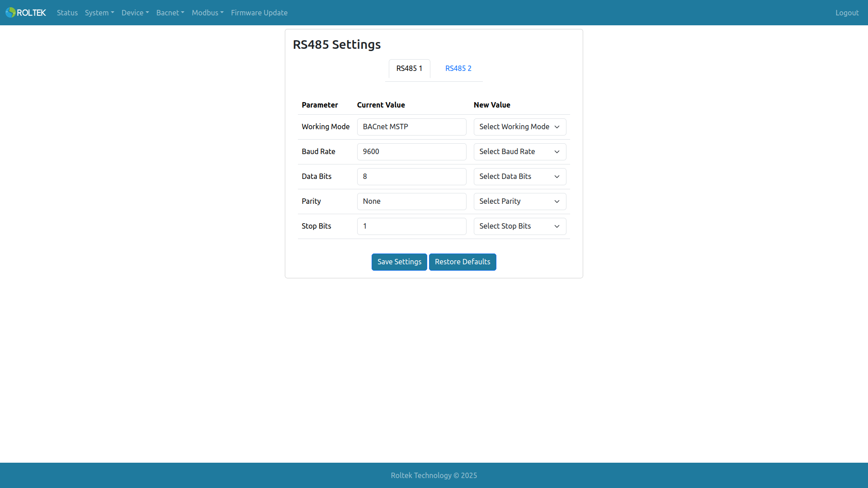Go to Firmware Update page
This screenshot has height=488, width=868.
click(259, 13)
